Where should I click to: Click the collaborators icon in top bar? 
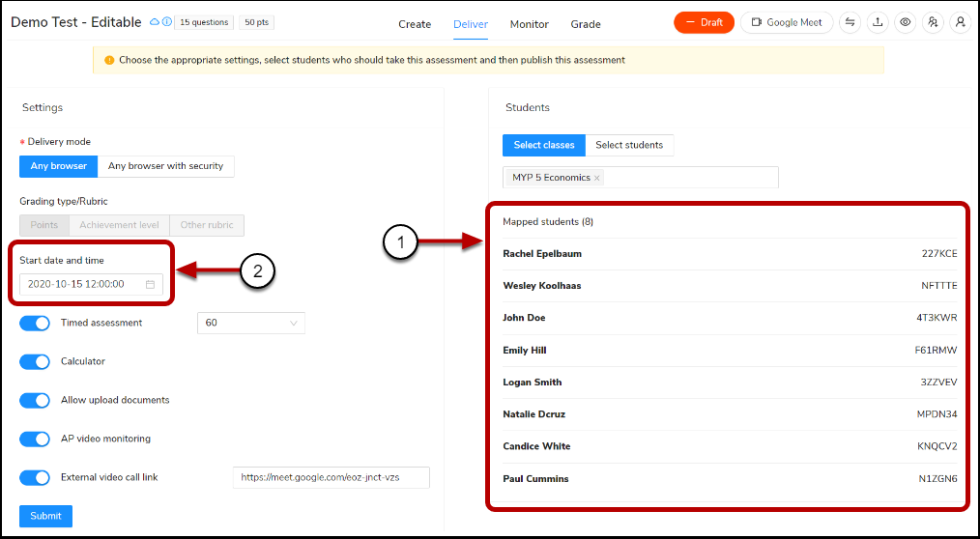click(933, 22)
